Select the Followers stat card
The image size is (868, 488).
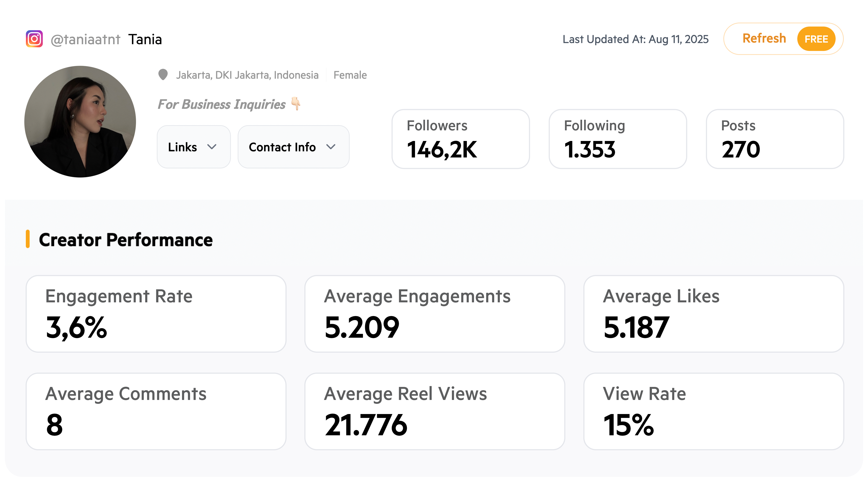(x=460, y=139)
